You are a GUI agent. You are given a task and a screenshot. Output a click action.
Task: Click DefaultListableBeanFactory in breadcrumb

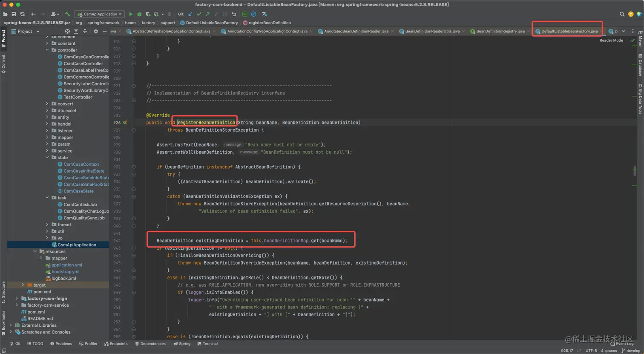tap(209, 23)
